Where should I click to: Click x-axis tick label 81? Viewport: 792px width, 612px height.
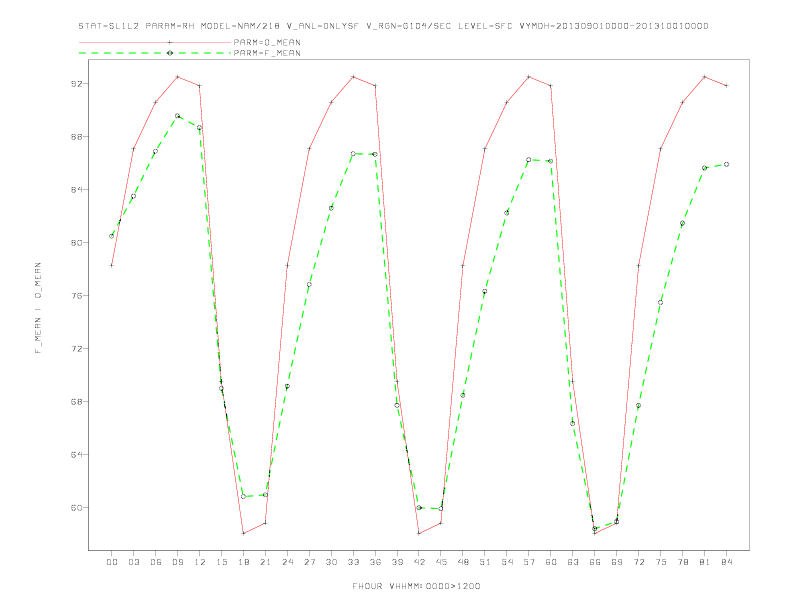[x=705, y=562]
